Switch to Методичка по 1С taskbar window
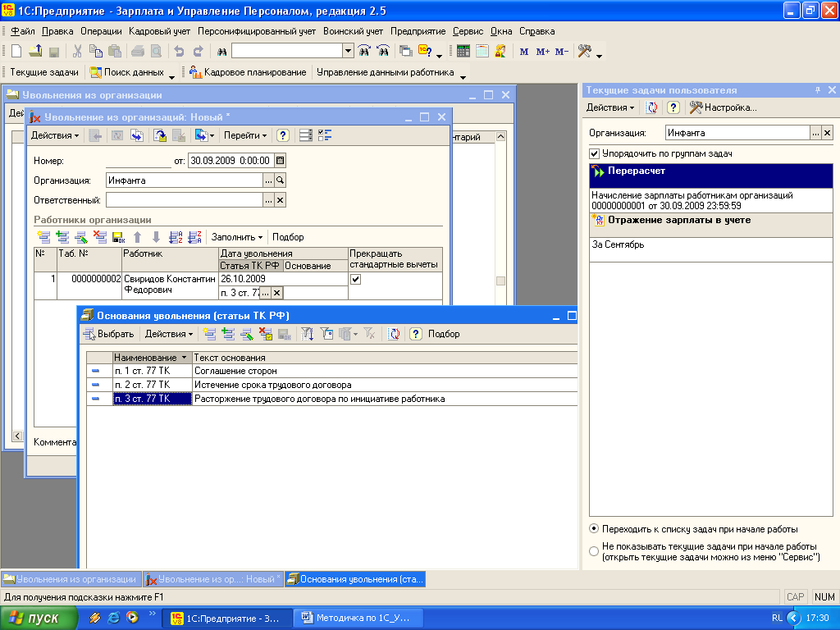840x630 pixels. click(361, 618)
